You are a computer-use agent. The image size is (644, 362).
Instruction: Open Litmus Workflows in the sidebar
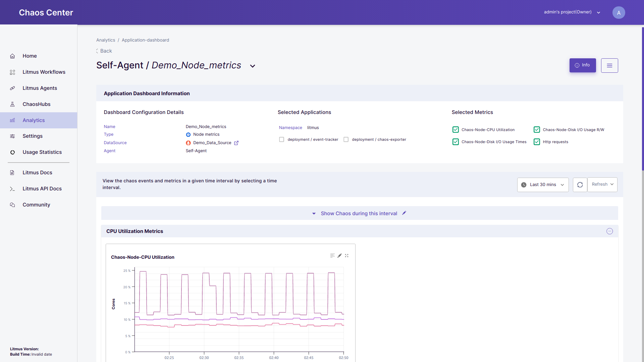click(44, 72)
